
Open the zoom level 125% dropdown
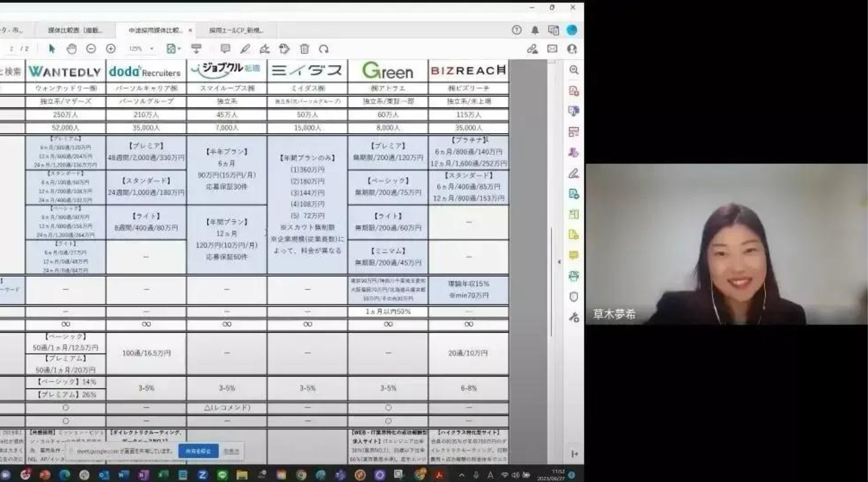[141, 49]
